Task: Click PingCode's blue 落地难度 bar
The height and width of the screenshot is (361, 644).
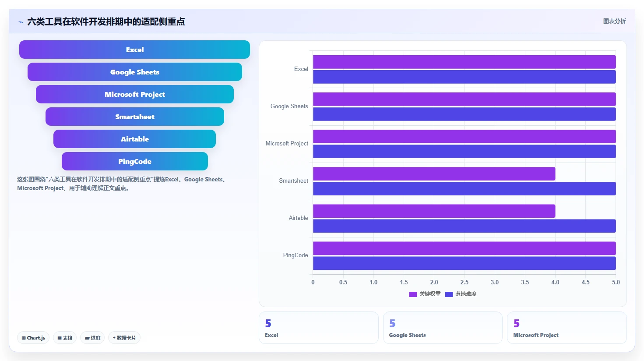Action: coord(464,263)
